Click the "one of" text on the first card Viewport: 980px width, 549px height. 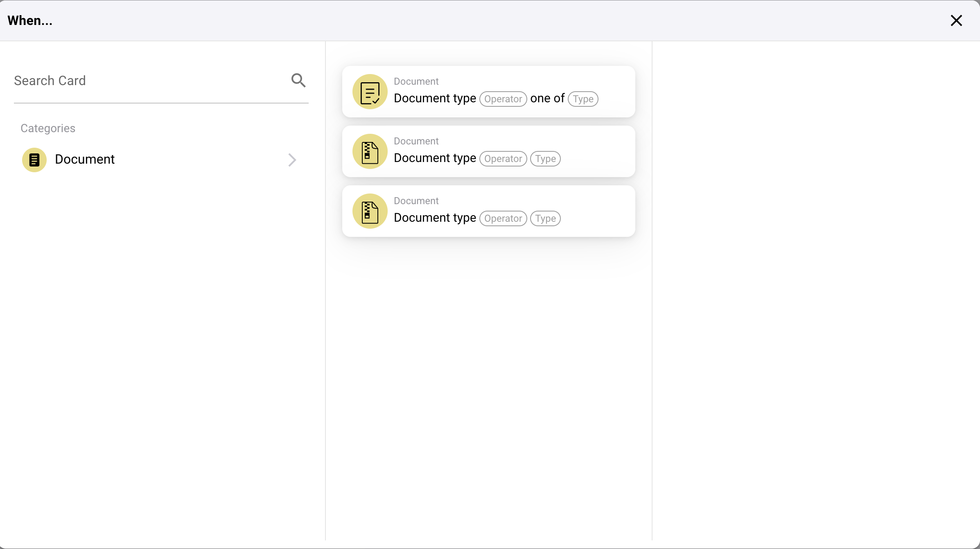coord(547,98)
